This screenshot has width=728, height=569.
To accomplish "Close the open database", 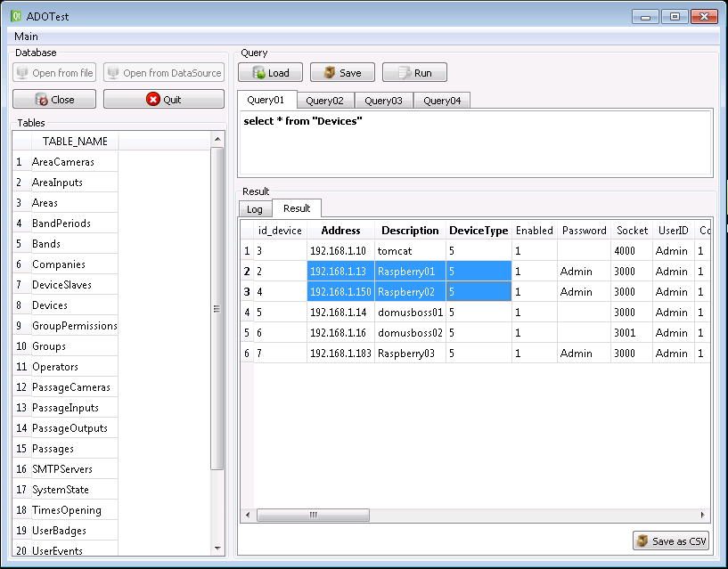I will coord(54,100).
